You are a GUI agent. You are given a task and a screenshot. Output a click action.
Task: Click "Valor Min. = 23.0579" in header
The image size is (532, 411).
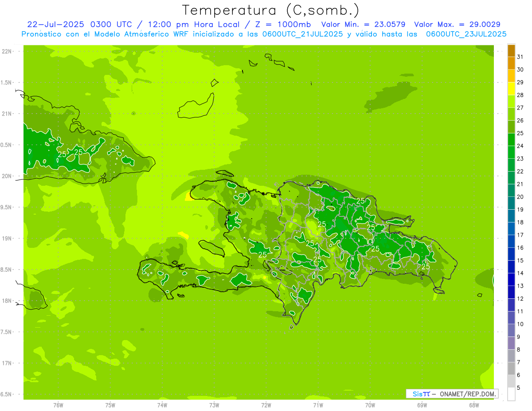click(363, 24)
